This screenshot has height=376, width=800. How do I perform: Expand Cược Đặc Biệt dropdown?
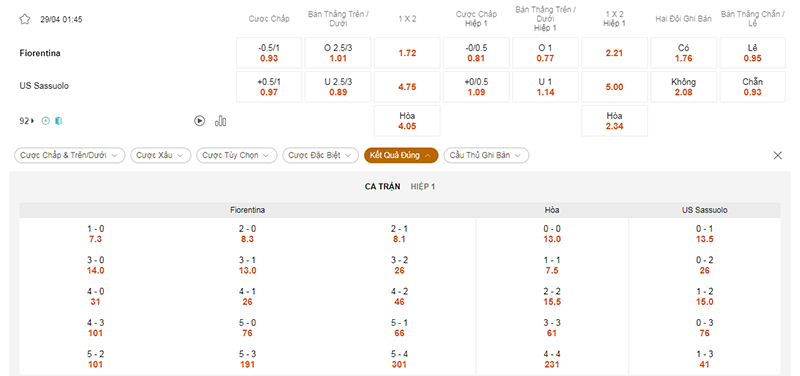point(320,156)
